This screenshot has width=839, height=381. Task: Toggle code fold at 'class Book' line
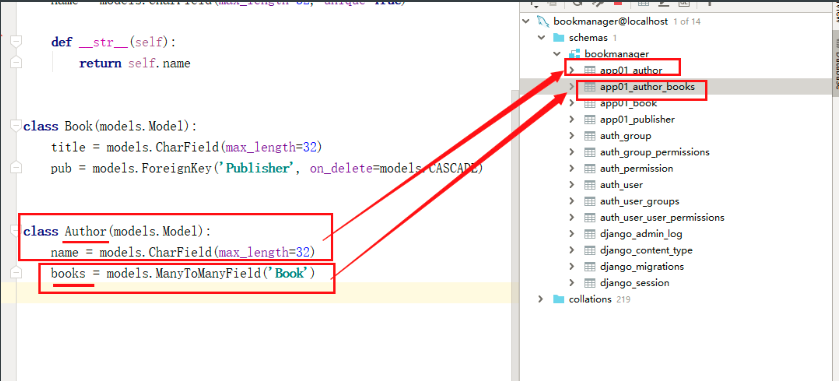pos(16,126)
